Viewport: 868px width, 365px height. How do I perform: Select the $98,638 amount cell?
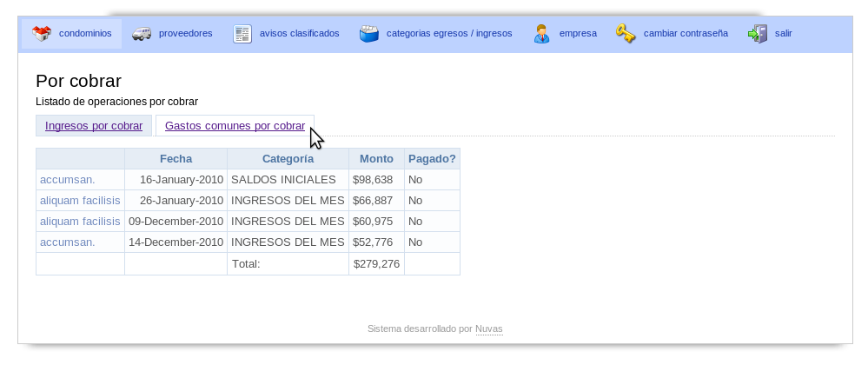click(376, 179)
